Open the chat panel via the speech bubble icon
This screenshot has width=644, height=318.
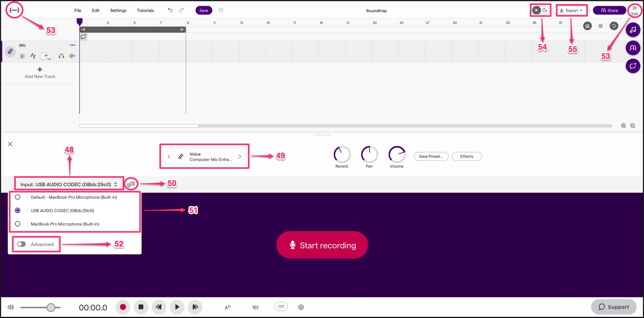[633, 66]
